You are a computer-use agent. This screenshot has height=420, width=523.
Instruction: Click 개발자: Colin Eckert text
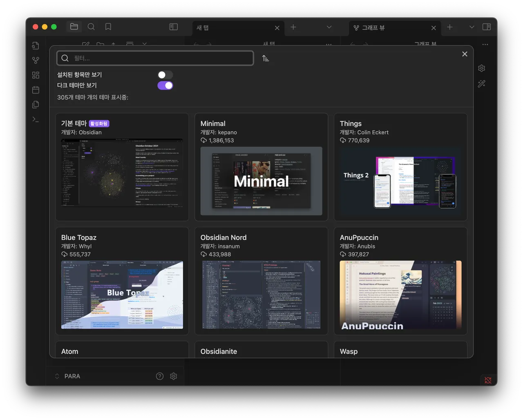pyautogui.click(x=364, y=132)
